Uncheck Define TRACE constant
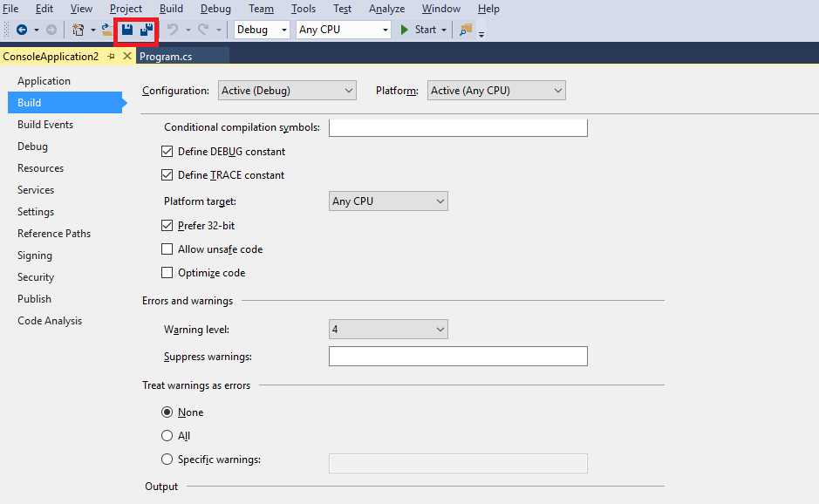 click(x=167, y=175)
